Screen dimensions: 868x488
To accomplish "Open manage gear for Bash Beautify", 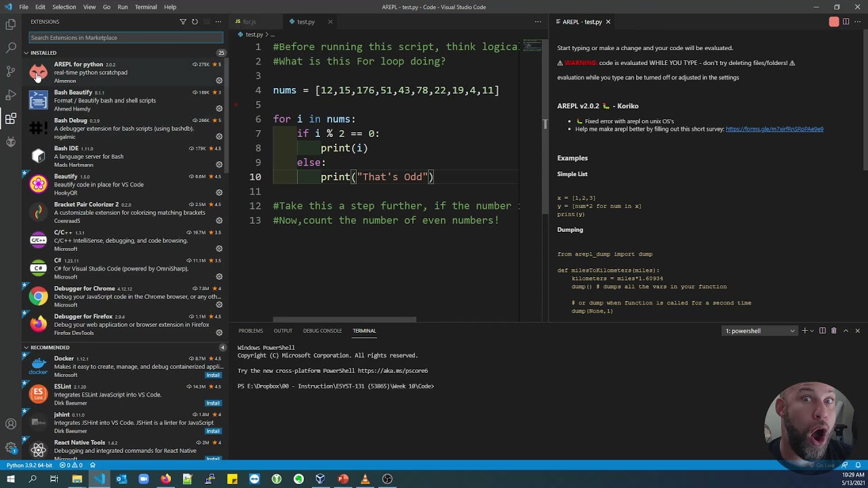I will [x=219, y=108].
